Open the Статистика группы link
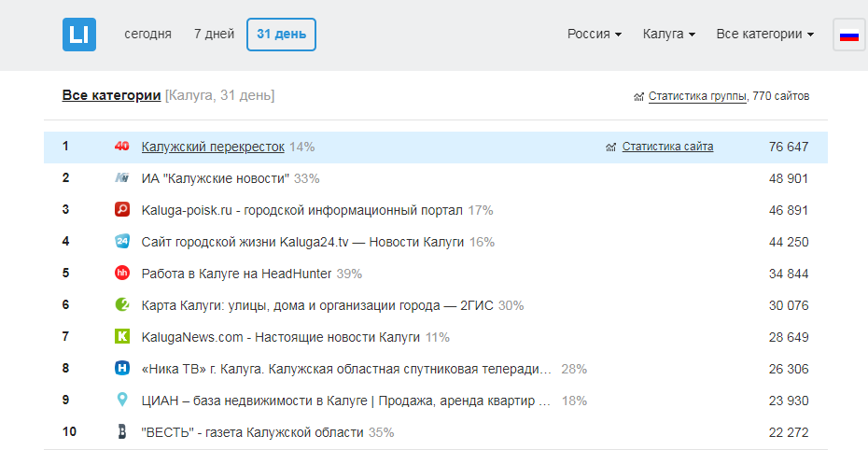Viewport: 868px width, 450px height. coord(696,96)
